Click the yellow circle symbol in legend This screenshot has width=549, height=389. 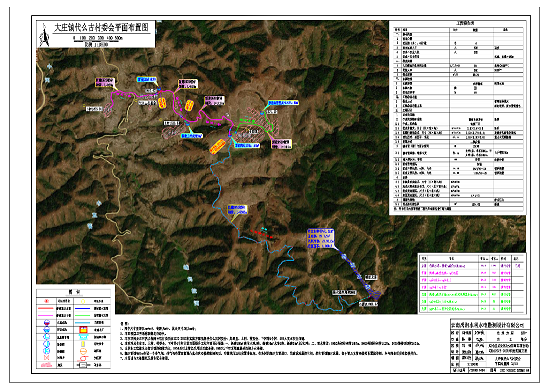coord(83,301)
